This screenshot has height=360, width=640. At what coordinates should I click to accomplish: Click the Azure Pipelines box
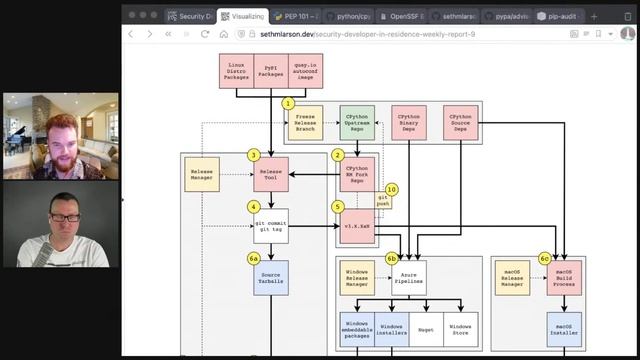pos(409,278)
